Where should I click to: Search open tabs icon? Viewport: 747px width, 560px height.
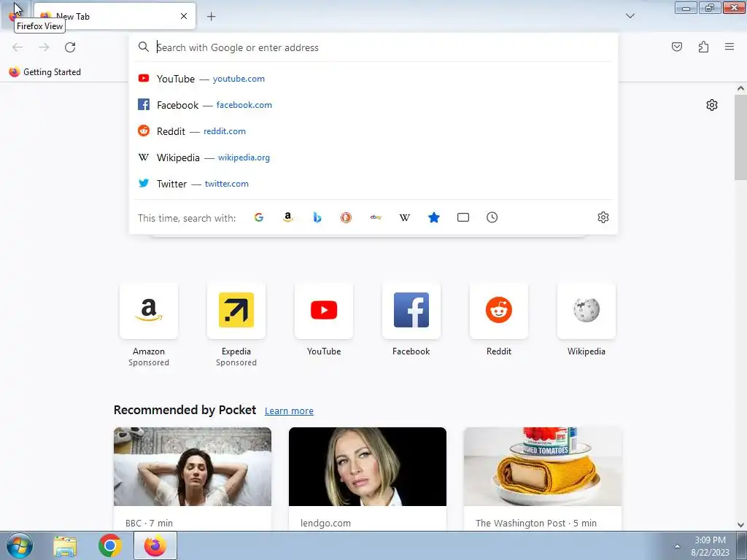[463, 217]
